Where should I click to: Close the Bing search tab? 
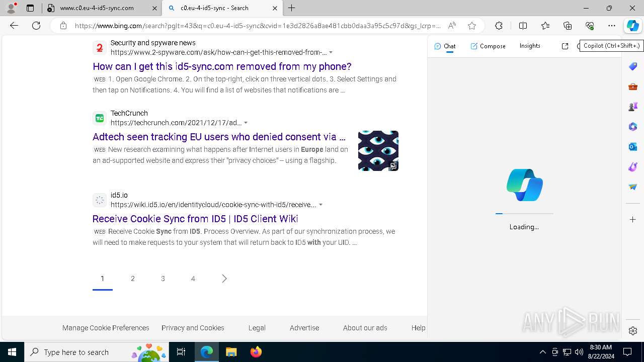pos(275,8)
